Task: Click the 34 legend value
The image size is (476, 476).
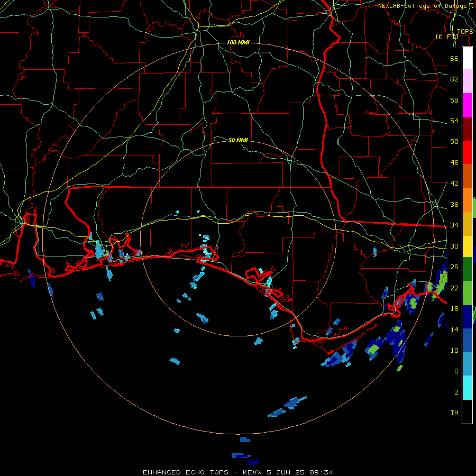Action: 454,225
